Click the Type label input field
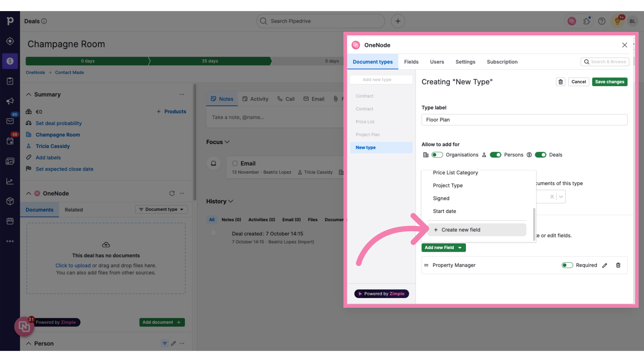Screen dimensions: 644x362 click(x=524, y=119)
